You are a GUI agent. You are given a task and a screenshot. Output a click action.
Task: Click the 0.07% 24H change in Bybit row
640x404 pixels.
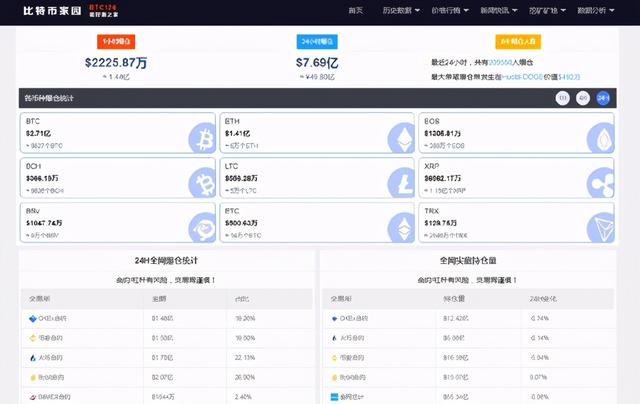pos(538,377)
